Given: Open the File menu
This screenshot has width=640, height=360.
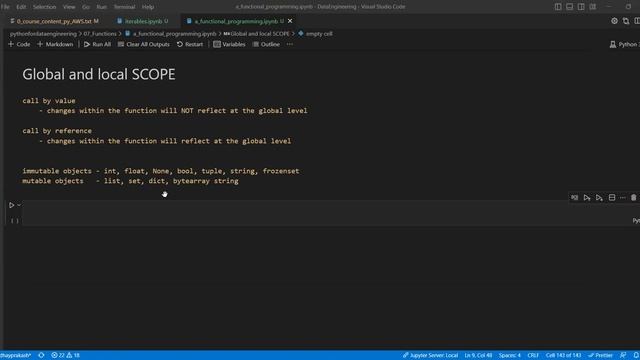Looking at the screenshot, I should coord(5,7).
